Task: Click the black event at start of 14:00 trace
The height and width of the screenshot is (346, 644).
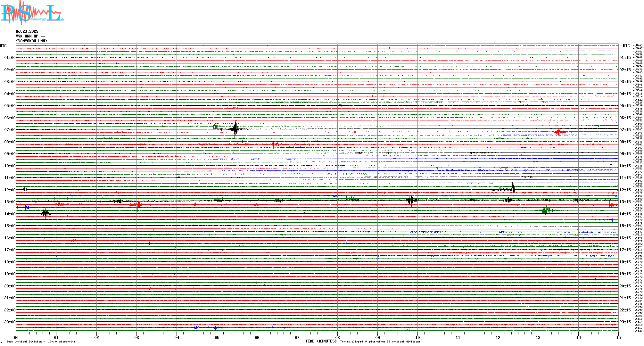Action: (x=45, y=213)
